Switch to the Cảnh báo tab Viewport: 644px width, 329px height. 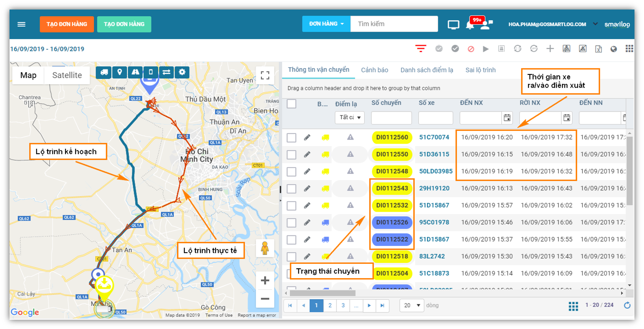point(374,70)
